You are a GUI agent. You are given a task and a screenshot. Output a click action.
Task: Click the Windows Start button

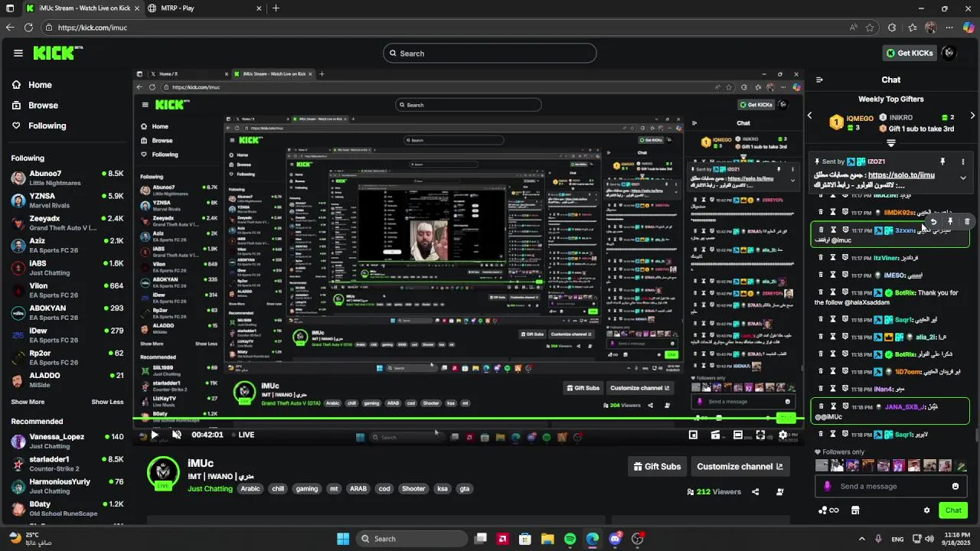click(343, 539)
